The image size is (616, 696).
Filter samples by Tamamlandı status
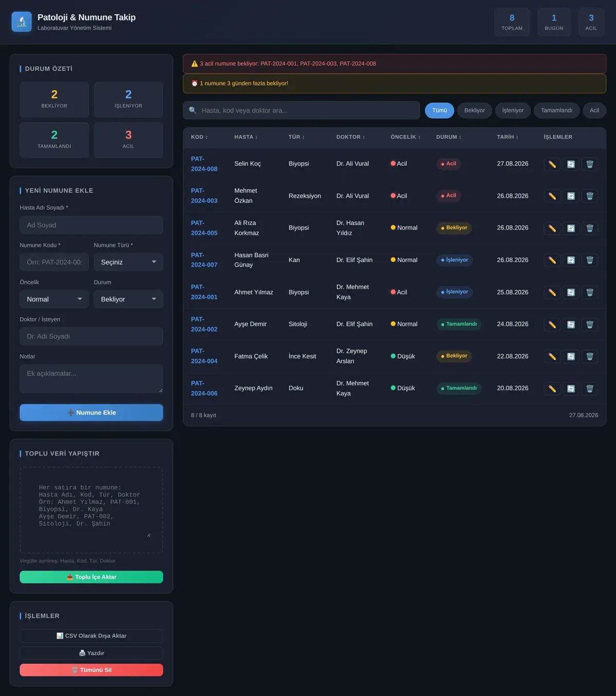556,110
